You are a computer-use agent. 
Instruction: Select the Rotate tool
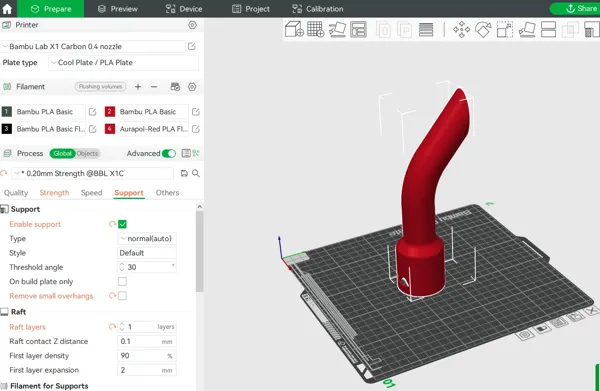click(483, 29)
